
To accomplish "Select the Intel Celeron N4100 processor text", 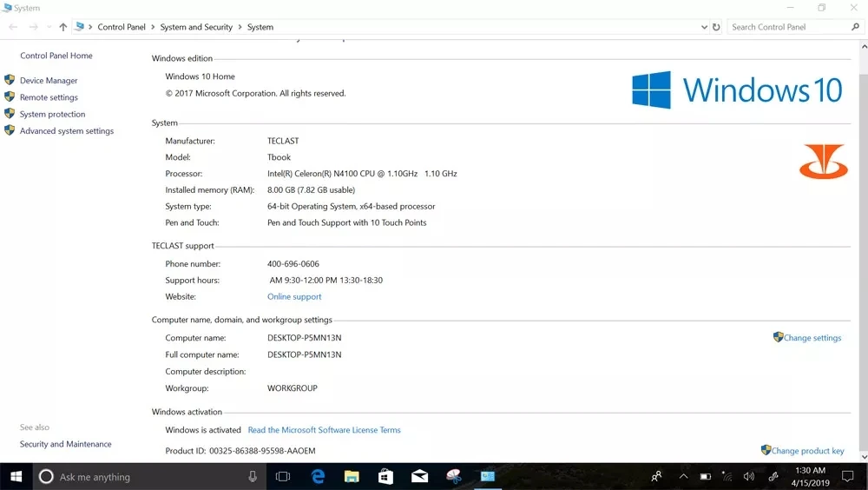I will click(362, 174).
